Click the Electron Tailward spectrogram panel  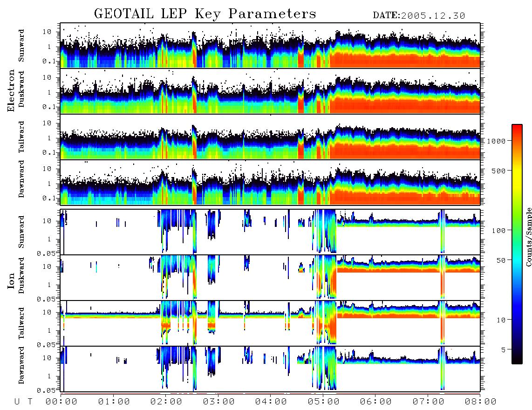[270, 137]
